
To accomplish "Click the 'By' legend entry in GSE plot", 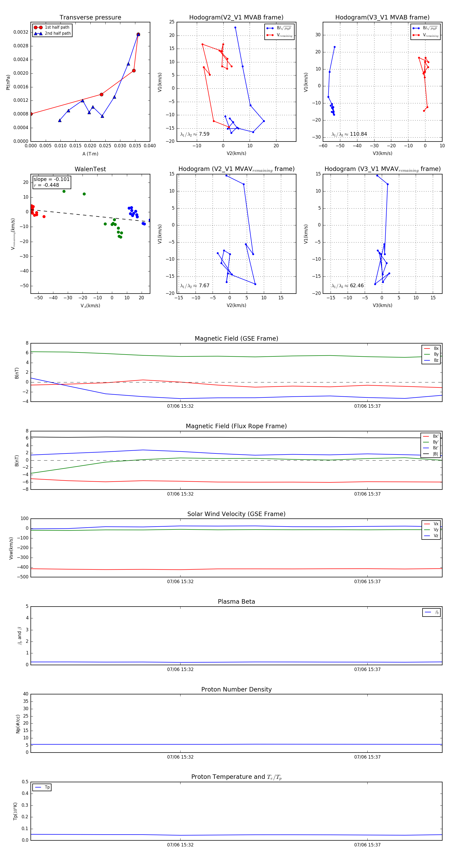I will point(431,354).
